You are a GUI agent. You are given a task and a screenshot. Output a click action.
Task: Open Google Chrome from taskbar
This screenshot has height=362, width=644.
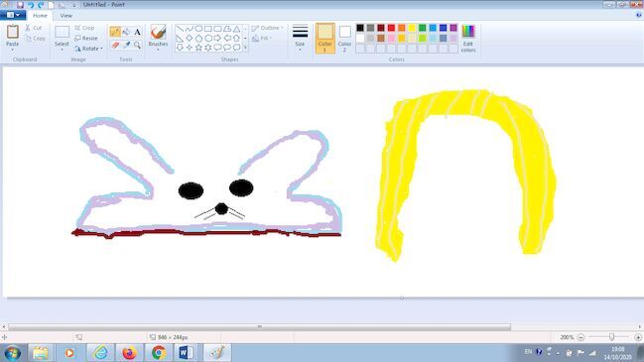click(x=159, y=353)
